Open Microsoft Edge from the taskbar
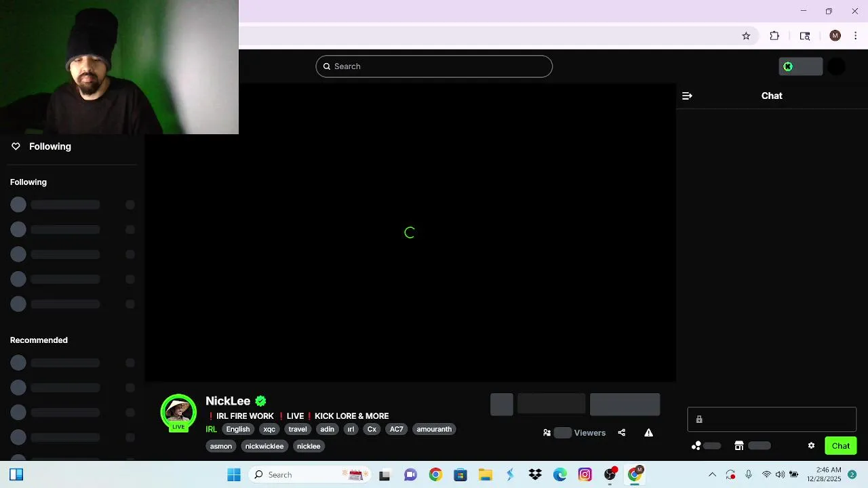 (560, 474)
